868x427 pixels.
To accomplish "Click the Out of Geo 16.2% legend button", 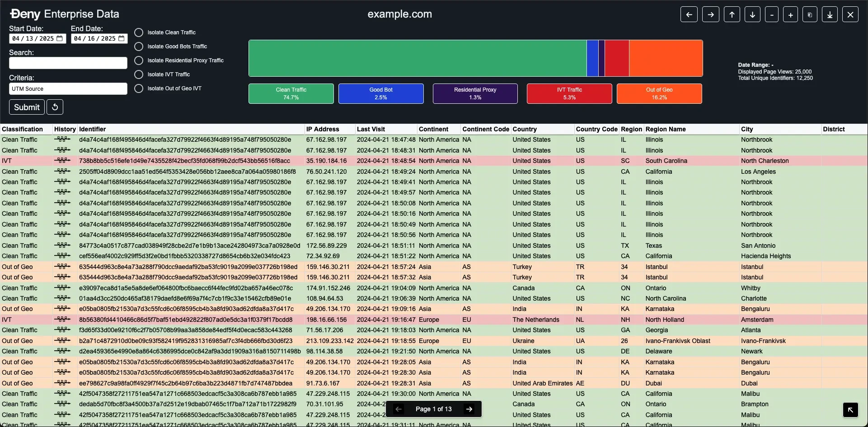I will click(659, 93).
